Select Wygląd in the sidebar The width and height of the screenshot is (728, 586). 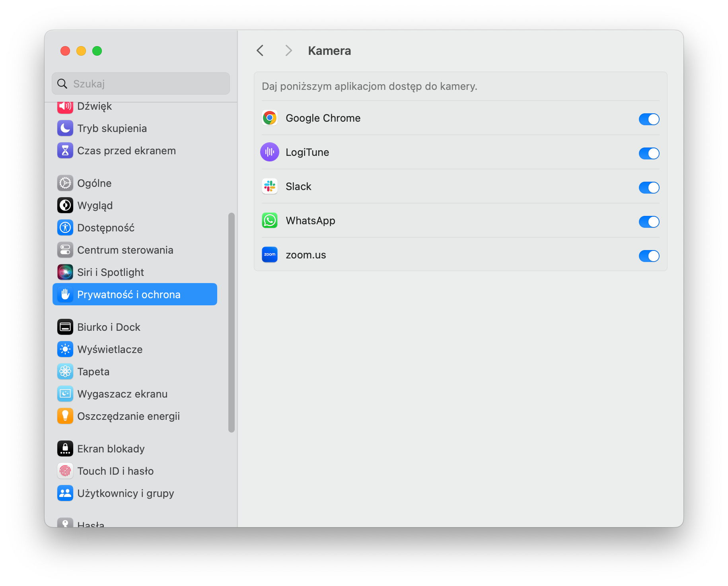click(x=95, y=206)
